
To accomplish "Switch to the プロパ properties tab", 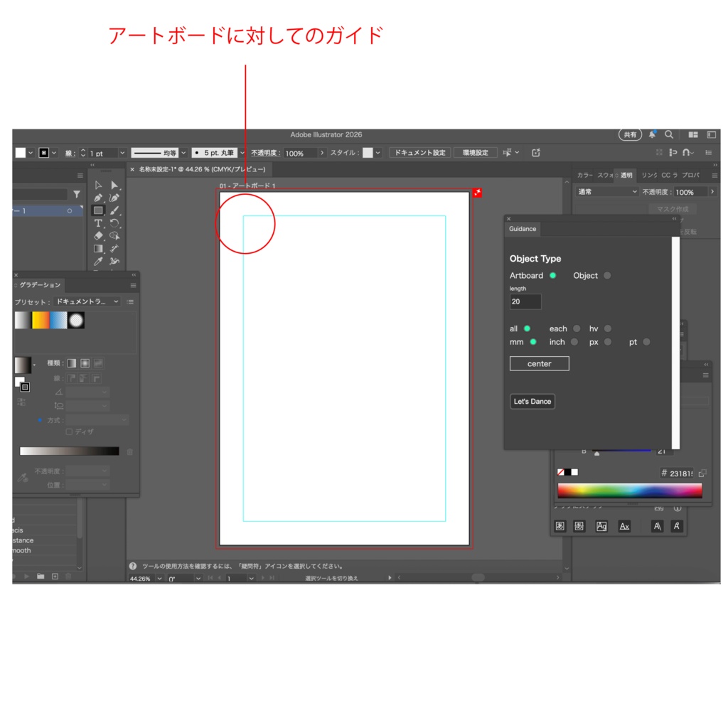I will click(690, 175).
